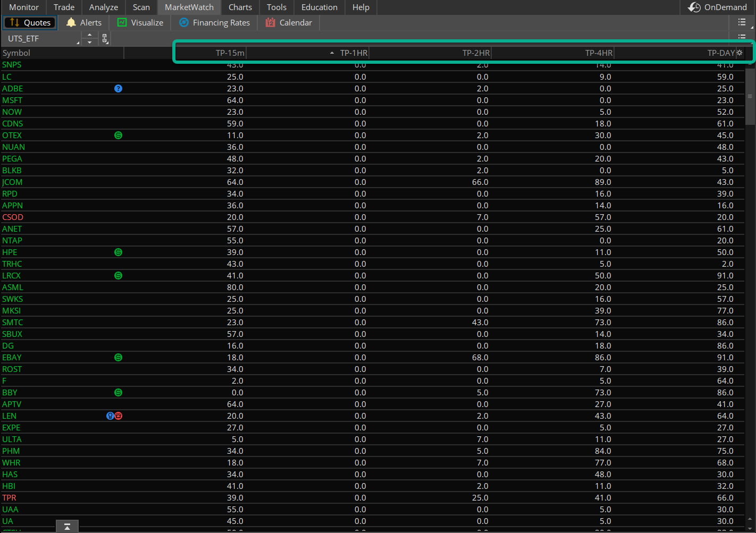Select the SBUX symbol
756x533 pixels.
12,334
